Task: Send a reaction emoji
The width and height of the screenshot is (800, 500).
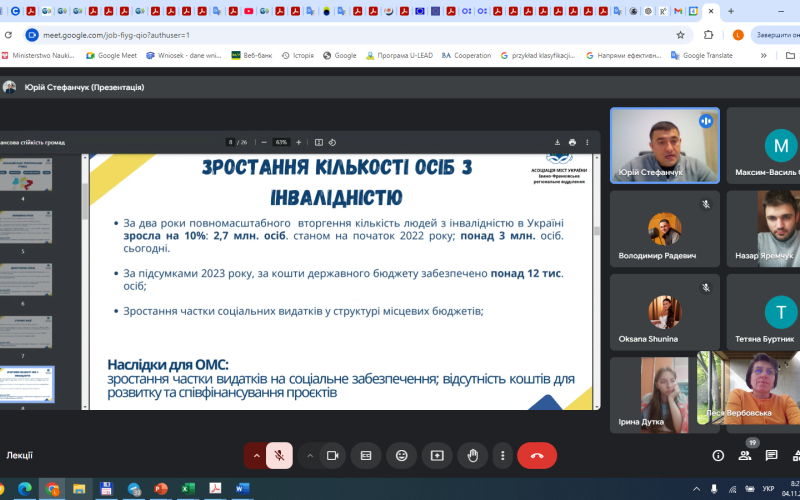Action: (402, 456)
